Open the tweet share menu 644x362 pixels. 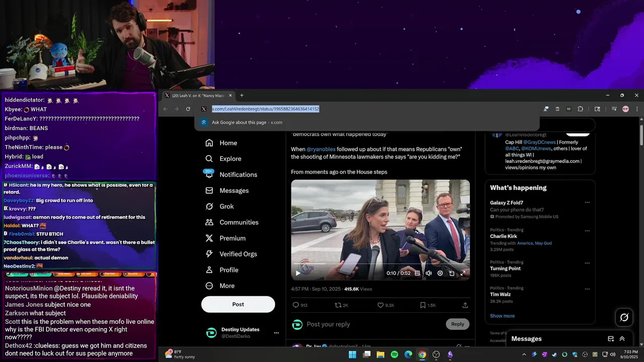click(465, 305)
